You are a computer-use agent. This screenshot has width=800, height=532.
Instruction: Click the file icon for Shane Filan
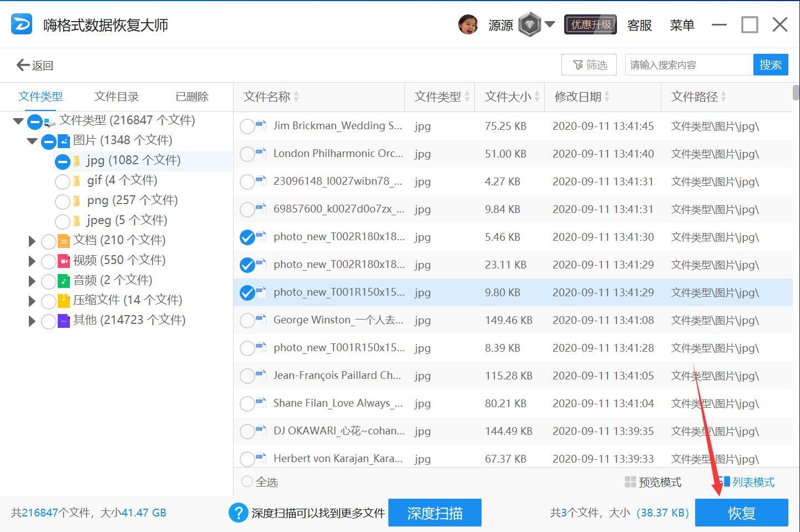pyautogui.click(x=261, y=403)
